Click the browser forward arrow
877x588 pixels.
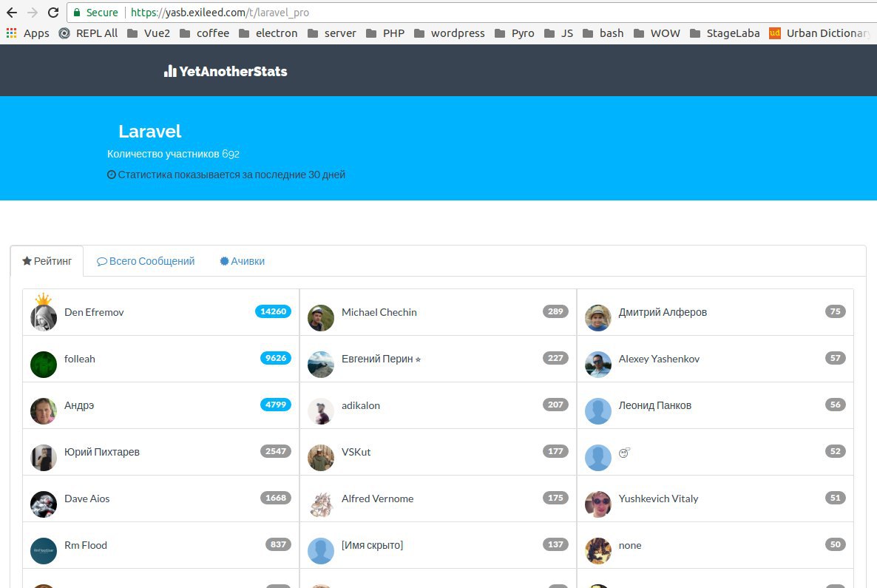[x=33, y=13]
